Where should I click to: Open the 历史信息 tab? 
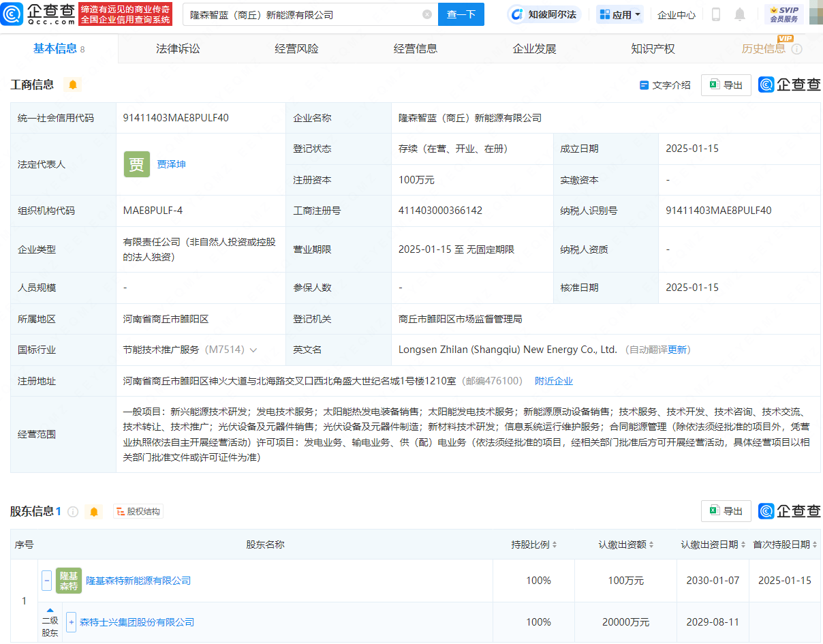pyautogui.click(x=762, y=48)
